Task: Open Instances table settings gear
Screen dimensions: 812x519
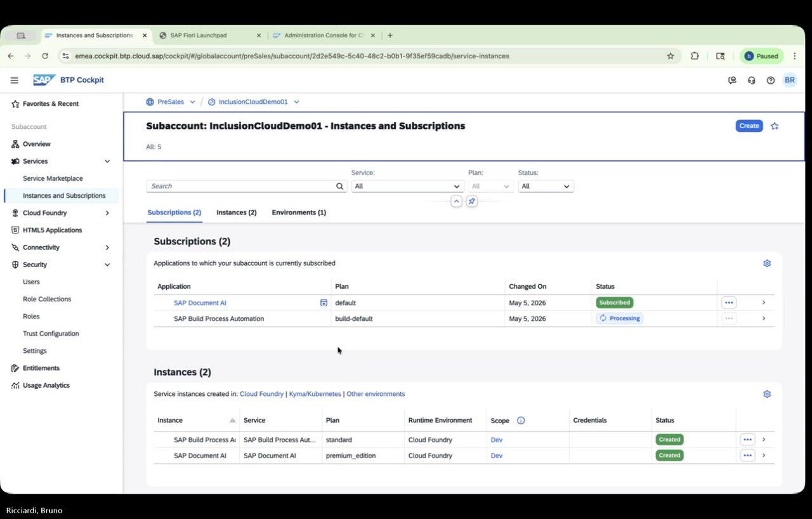Action: [x=767, y=394]
